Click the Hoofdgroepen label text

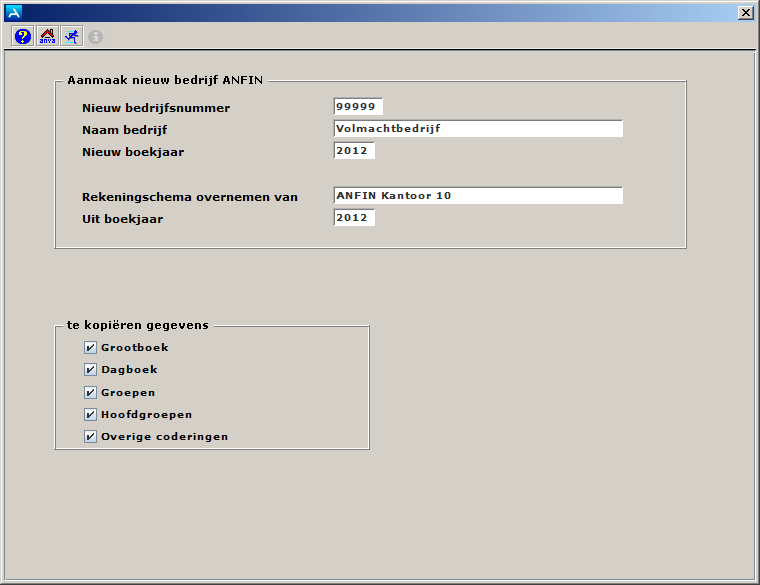pyautogui.click(x=146, y=414)
